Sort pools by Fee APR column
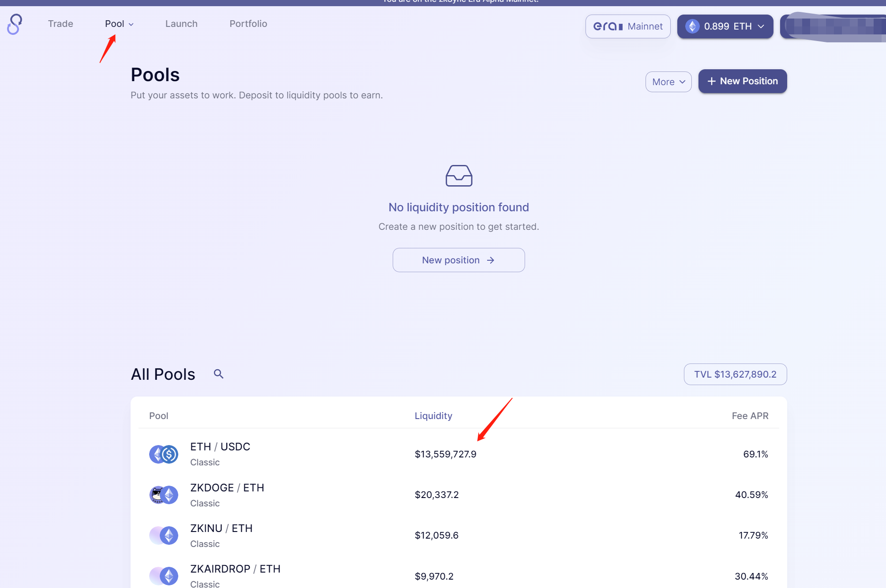The width and height of the screenshot is (886, 588). point(750,416)
